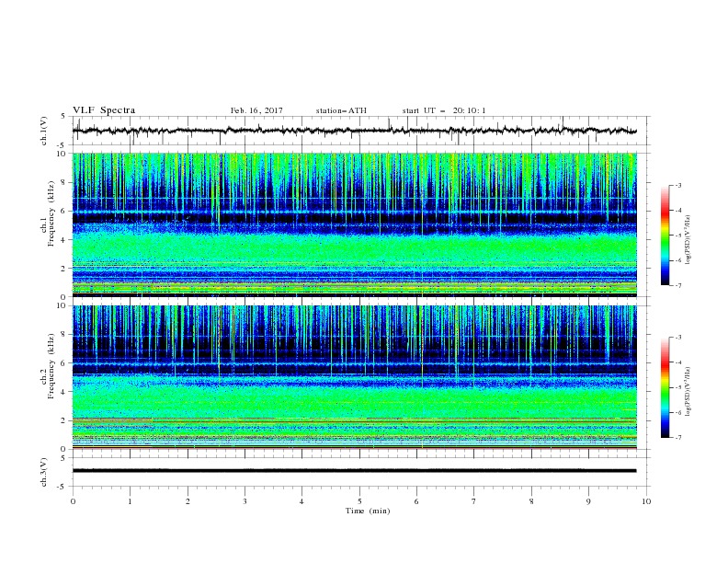
Task: Click the "0" tick on the time axis
Action: (x=73, y=501)
